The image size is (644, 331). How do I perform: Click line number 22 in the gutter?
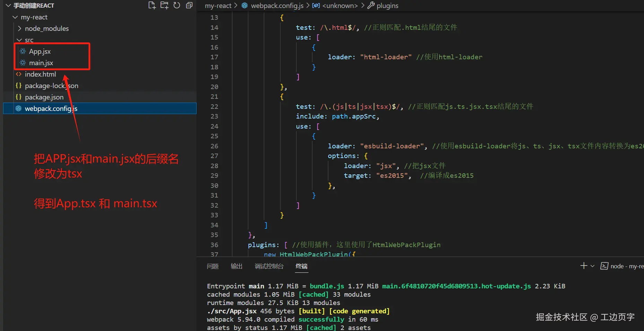tap(214, 106)
